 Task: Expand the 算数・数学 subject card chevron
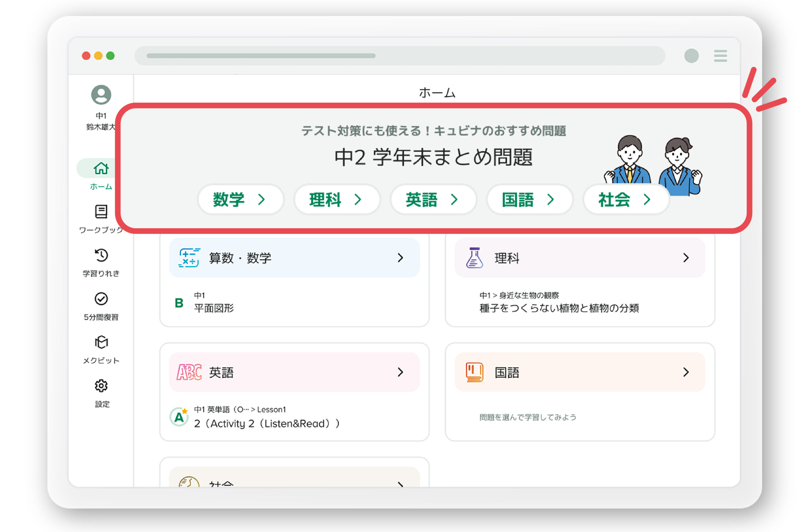[400, 258]
